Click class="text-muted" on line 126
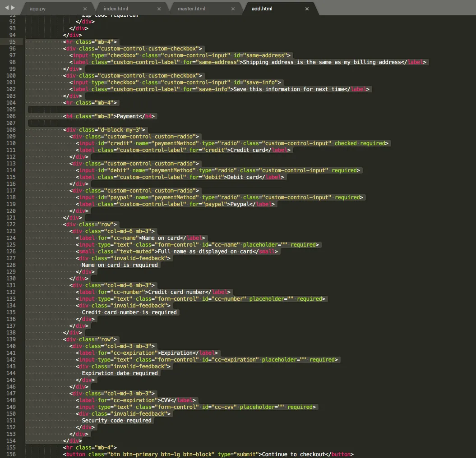476x458 pixels. 126,252
